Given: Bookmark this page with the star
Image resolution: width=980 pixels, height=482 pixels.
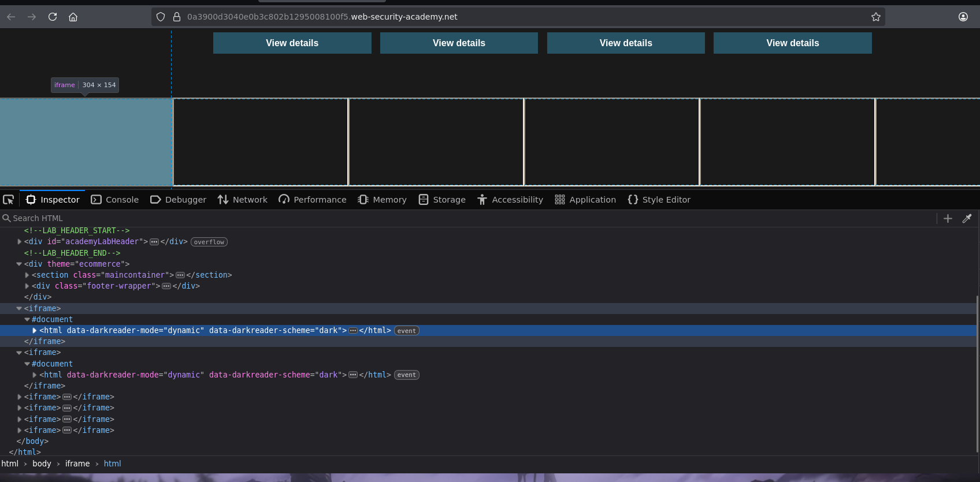Looking at the screenshot, I should point(876,17).
